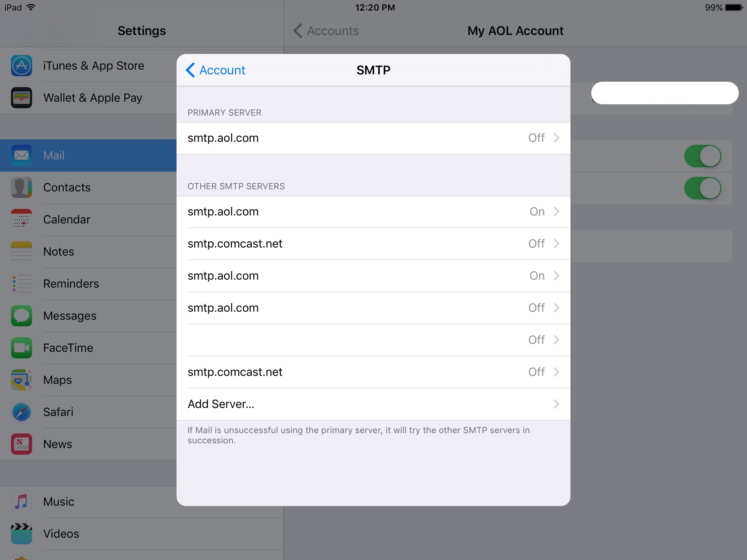
Task: Toggle the lower green switch
Action: tap(703, 188)
